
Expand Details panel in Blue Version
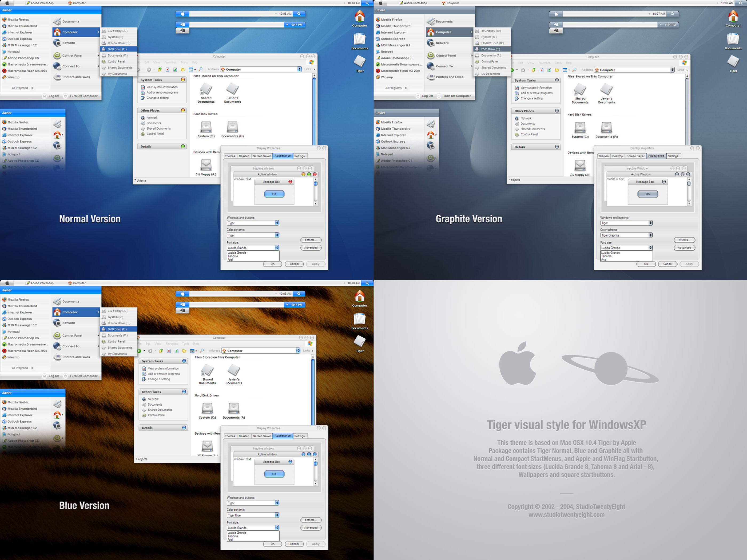click(x=184, y=428)
